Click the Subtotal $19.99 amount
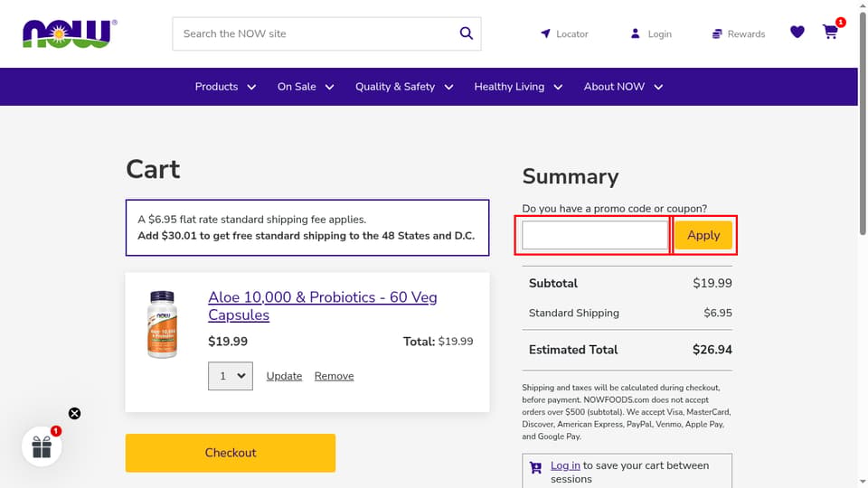 pyautogui.click(x=712, y=283)
